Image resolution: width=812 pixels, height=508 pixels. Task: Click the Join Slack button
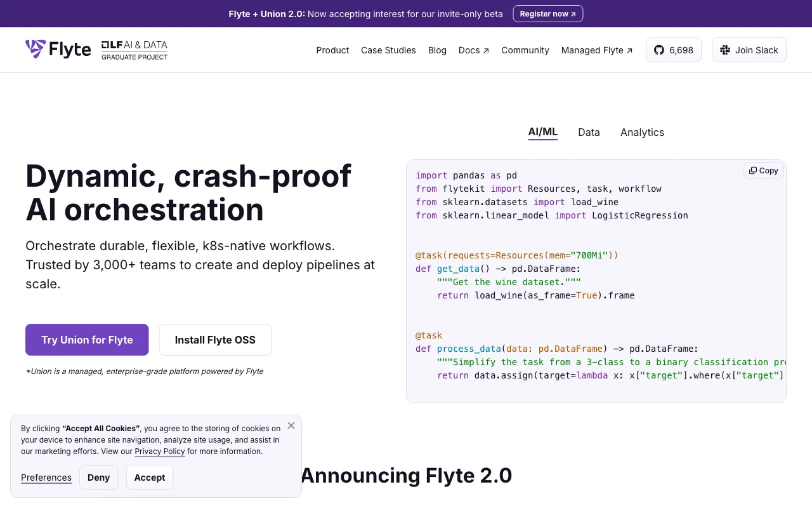click(749, 50)
